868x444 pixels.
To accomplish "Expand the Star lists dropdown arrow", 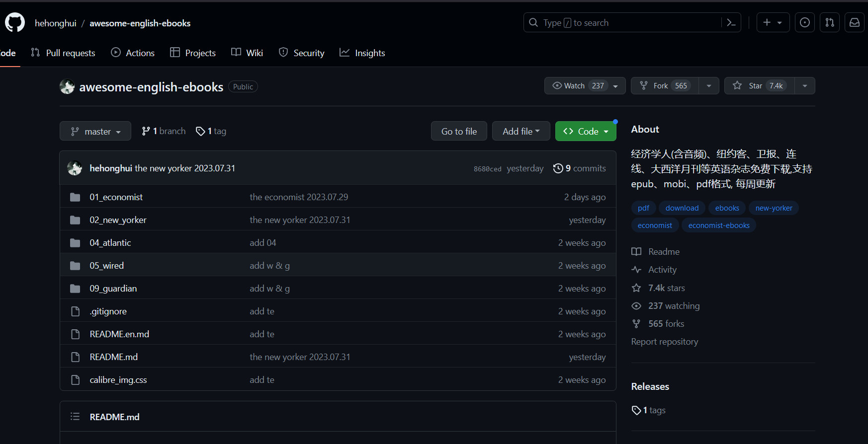I will (x=805, y=86).
